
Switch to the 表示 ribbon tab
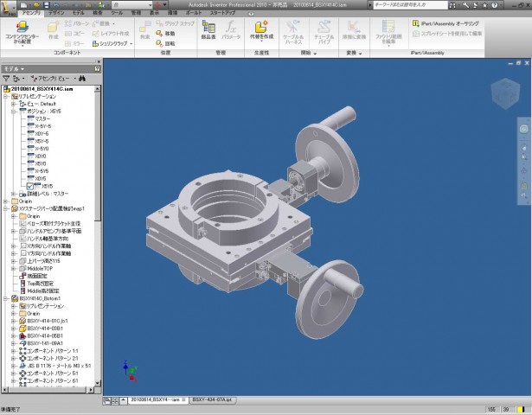pos(154,13)
